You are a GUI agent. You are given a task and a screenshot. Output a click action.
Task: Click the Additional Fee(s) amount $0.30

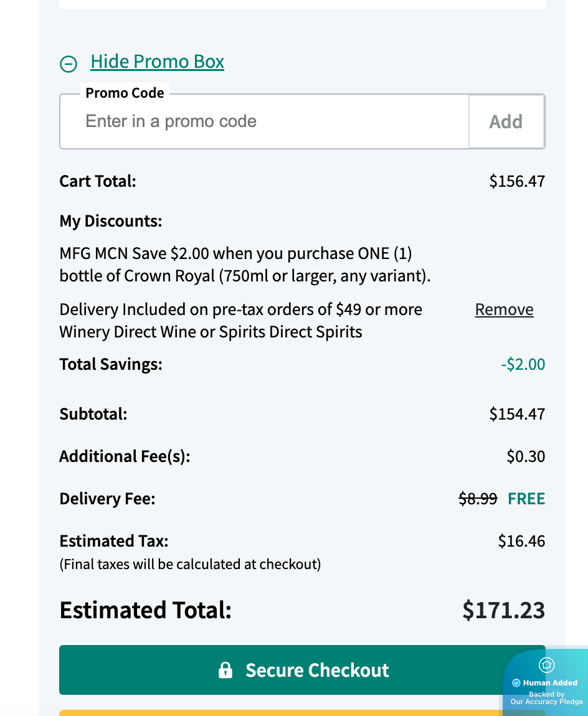coord(526,456)
